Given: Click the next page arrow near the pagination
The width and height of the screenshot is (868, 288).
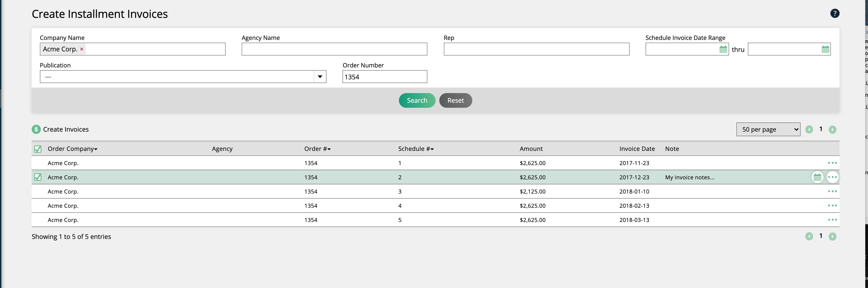Looking at the screenshot, I should pos(833,129).
